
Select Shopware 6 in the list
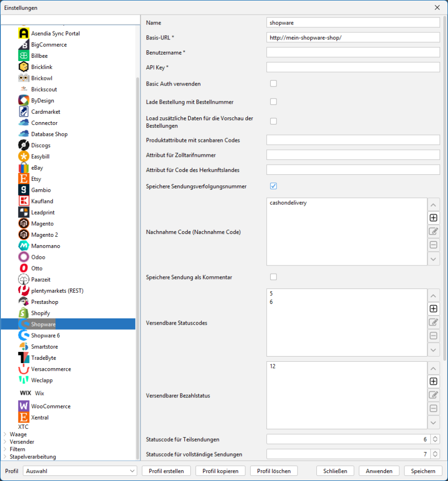[45, 335]
